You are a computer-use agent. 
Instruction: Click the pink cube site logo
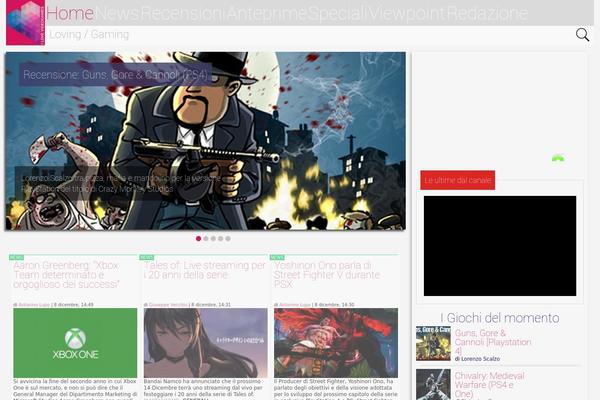coord(26,23)
